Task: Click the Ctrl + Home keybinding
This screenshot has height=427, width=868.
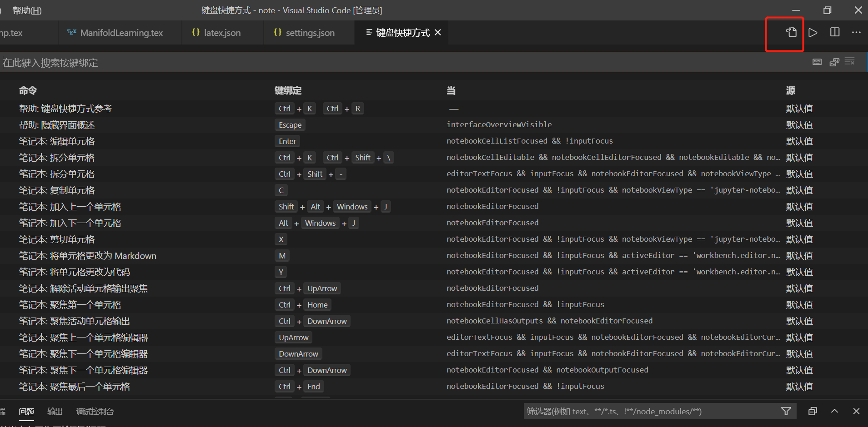Action: click(303, 305)
